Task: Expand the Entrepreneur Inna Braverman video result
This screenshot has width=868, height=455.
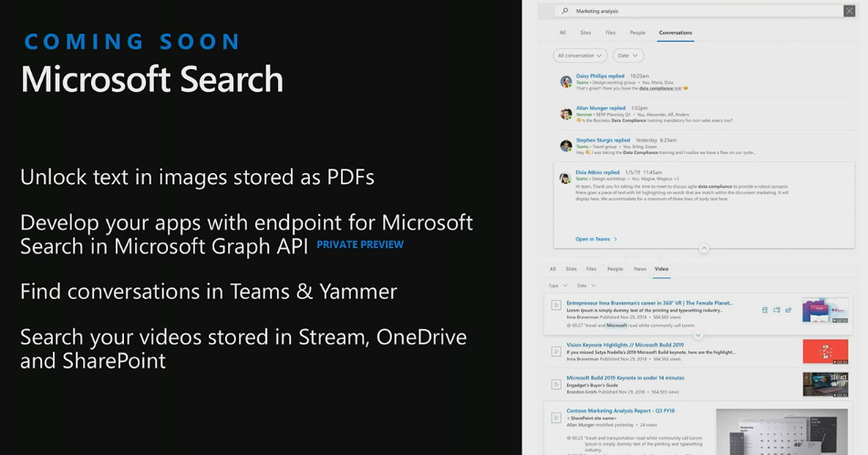Action: (697, 336)
